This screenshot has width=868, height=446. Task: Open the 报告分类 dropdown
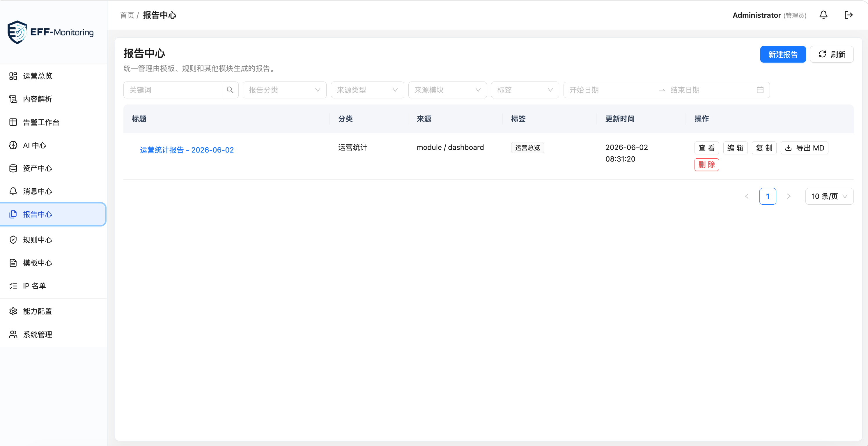click(284, 90)
